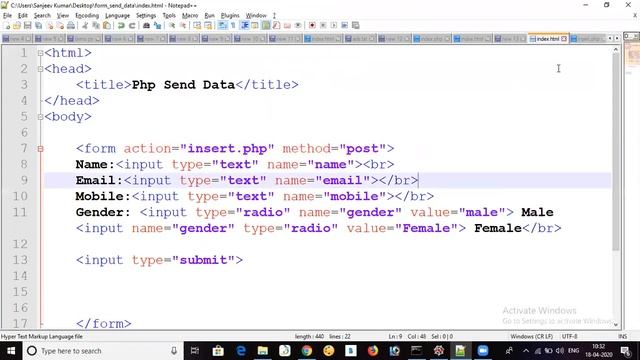Click the title text Php Send Data
Screen dimensions: 640x360
[x=183, y=85]
